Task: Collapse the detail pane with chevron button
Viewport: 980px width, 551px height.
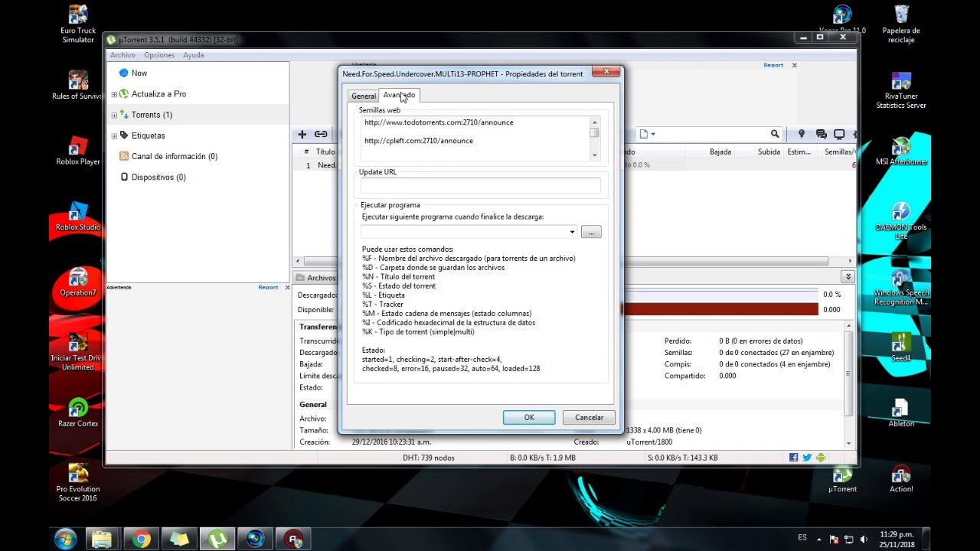Action: (x=848, y=277)
